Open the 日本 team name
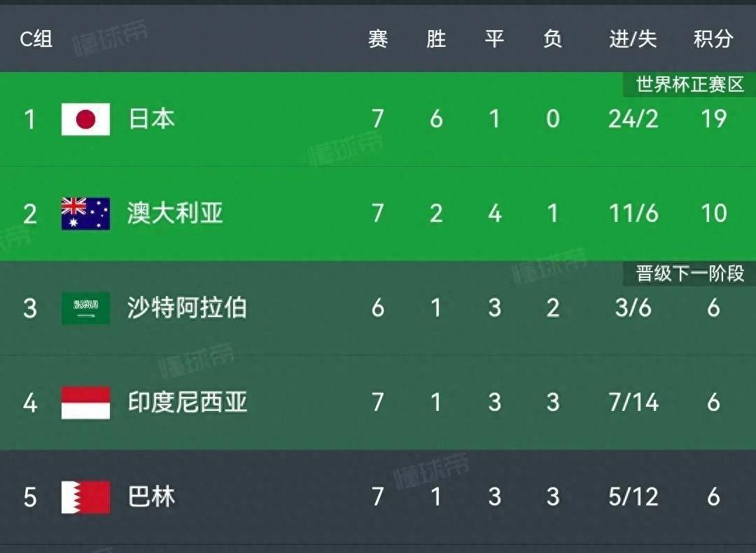 click(x=151, y=119)
